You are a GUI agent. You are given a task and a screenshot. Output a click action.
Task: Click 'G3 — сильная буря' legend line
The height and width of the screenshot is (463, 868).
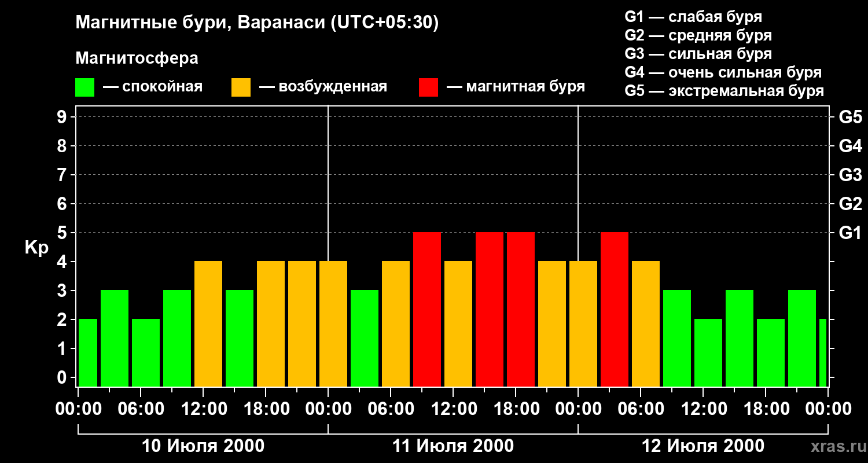pos(698,54)
